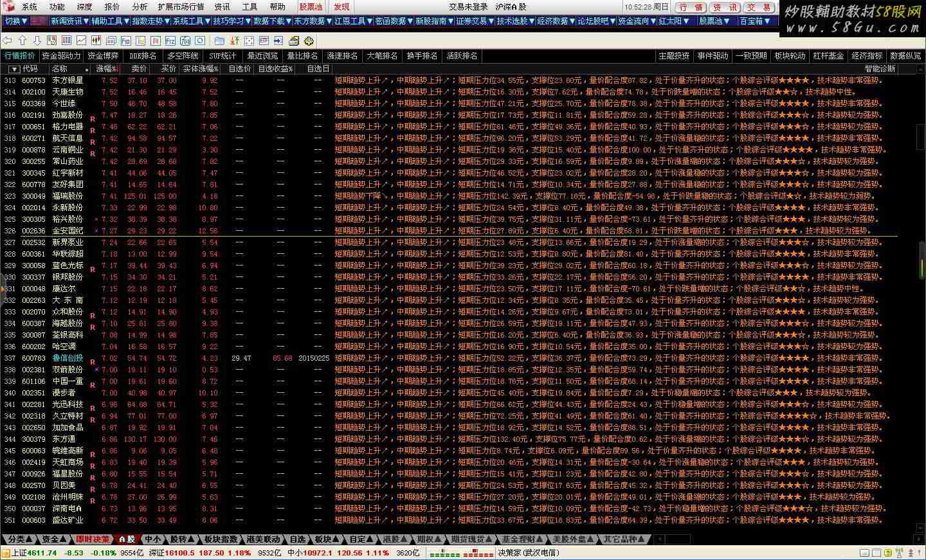The width and height of the screenshot is (926, 560).
Task: Click the 资讯 button at top right
Action: click(x=725, y=7)
